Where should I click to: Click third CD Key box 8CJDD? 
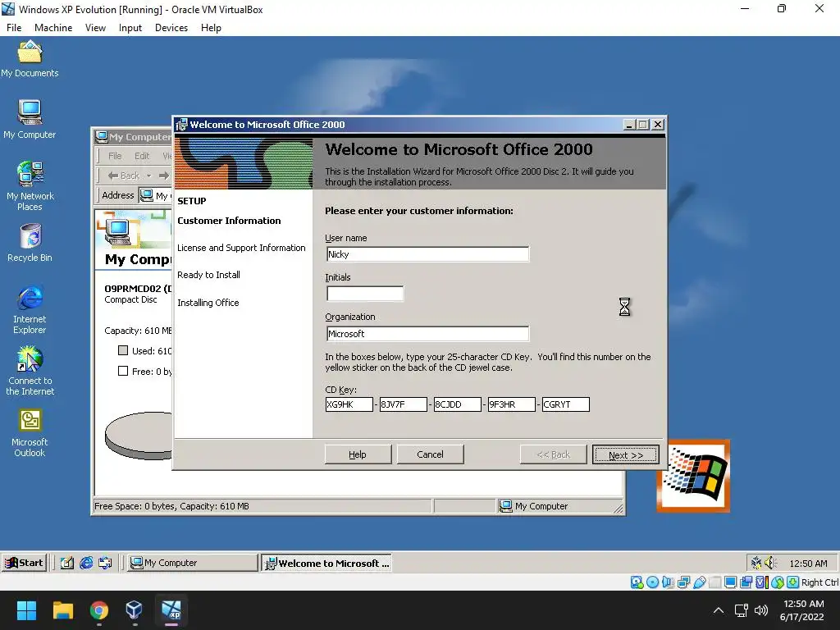pos(457,404)
